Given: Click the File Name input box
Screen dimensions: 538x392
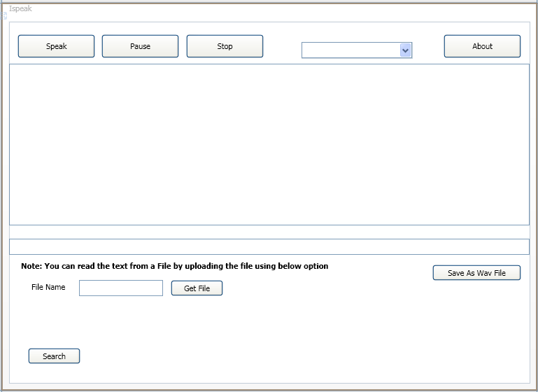Looking at the screenshot, I should pos(121,288).
